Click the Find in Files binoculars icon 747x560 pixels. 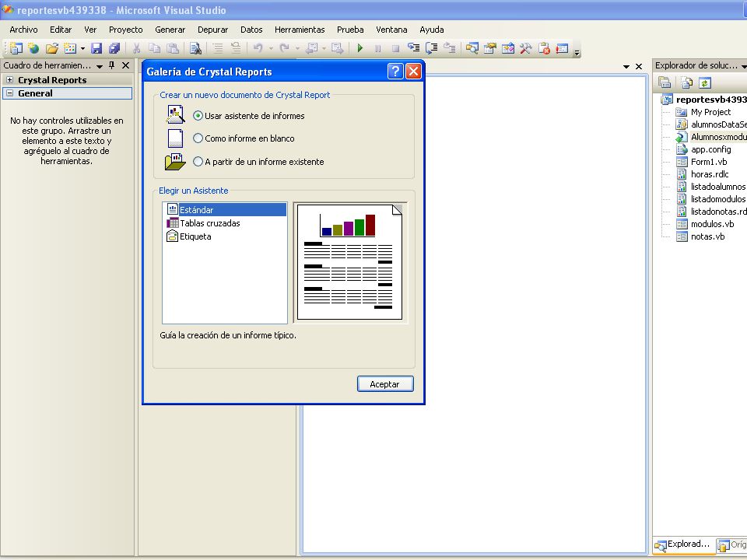pos(195,48)
